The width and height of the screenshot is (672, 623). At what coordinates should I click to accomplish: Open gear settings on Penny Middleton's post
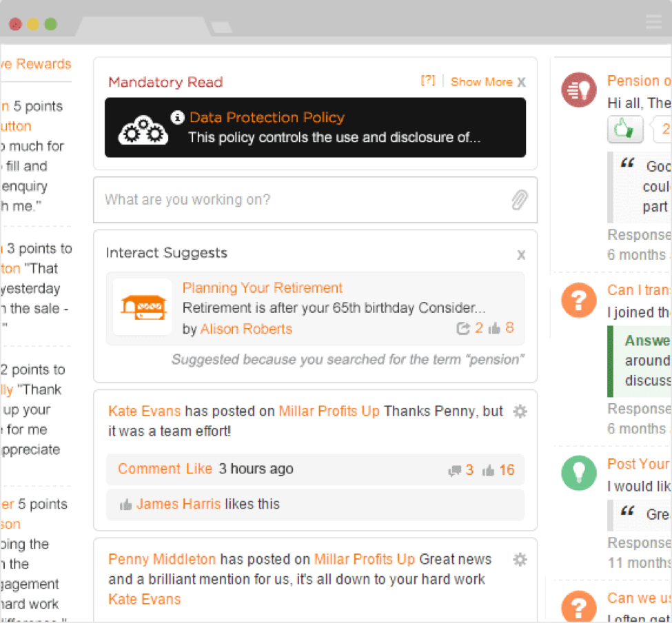click(x=520, y=560)
